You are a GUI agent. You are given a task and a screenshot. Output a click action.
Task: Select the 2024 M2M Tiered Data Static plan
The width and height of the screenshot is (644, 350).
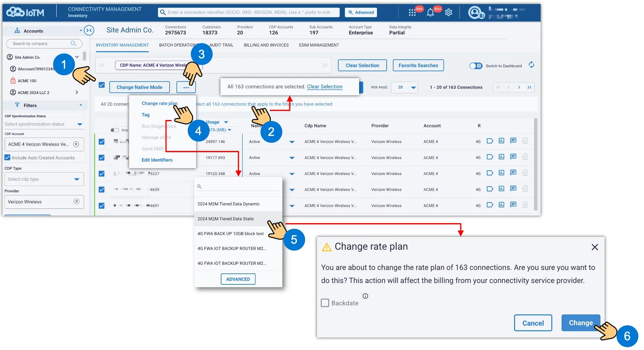pos(238,219)
